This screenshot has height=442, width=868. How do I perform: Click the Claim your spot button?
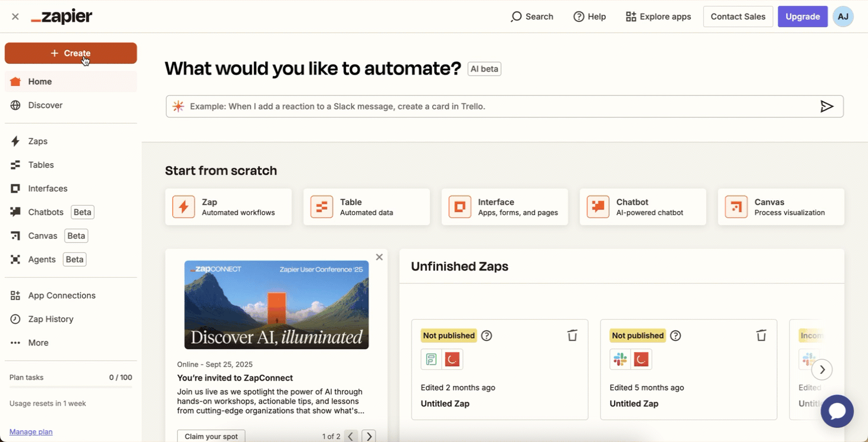211,436
